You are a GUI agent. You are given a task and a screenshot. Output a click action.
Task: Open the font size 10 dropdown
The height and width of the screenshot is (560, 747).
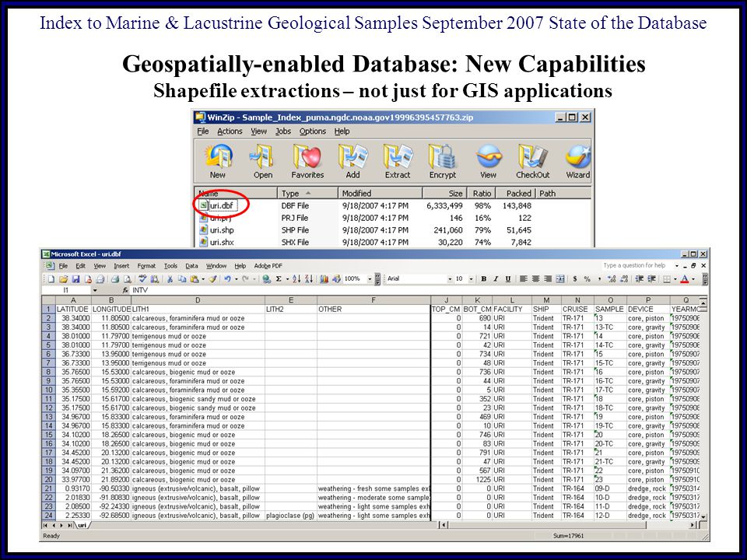pos(471,278)
